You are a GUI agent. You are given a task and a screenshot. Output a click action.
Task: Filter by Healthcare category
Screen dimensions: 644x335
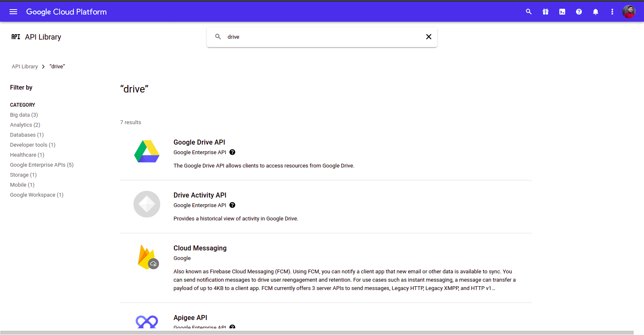coord(27,155)
